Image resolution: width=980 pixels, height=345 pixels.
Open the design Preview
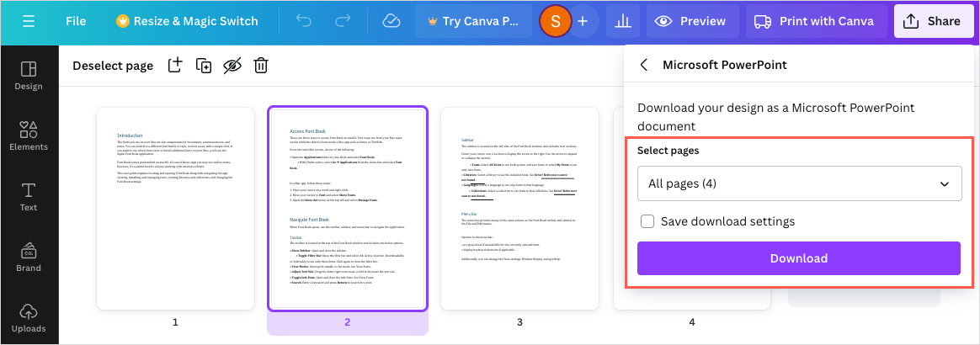click(693, 21)
